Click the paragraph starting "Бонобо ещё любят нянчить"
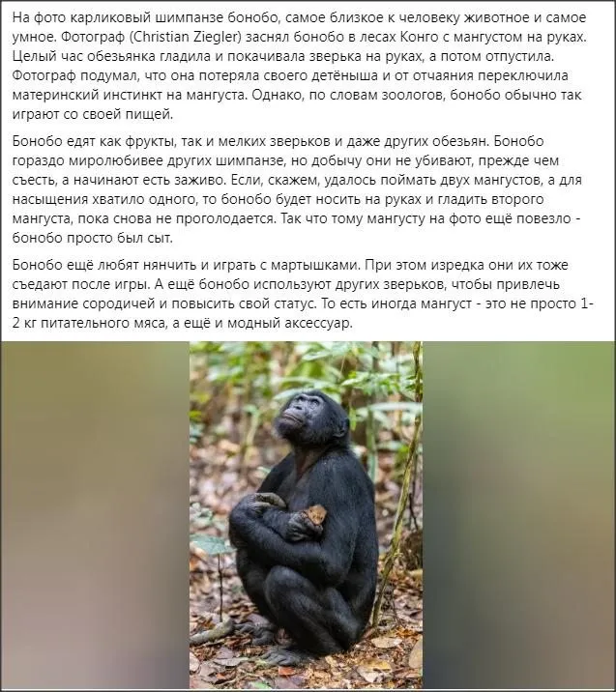616x692 pixels. click(303, 294)
